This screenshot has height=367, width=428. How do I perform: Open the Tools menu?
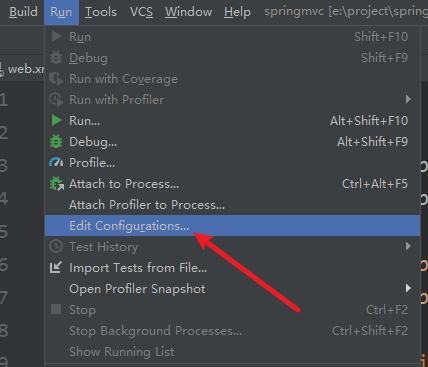[101, 12]
